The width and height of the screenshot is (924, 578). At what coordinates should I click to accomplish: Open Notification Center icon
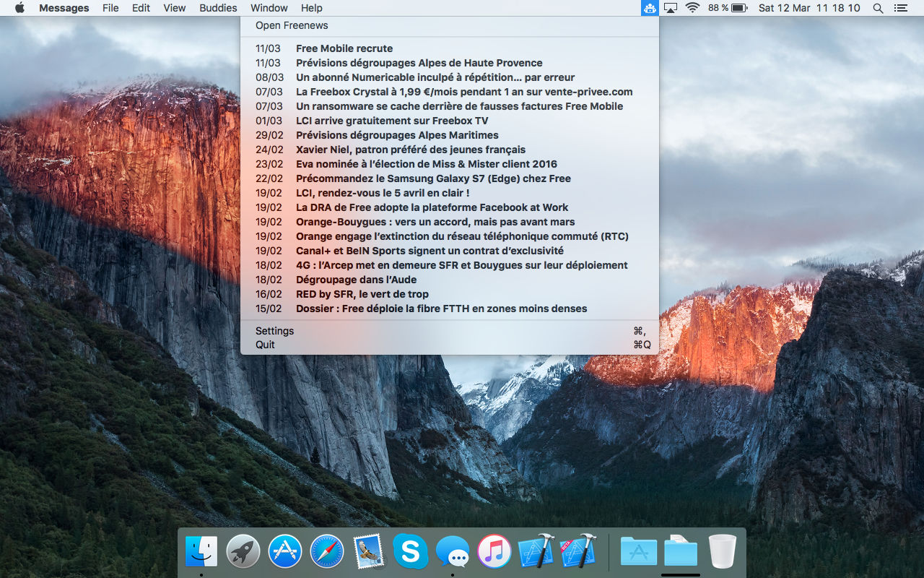pyautogui.click(x=900, y=8)
